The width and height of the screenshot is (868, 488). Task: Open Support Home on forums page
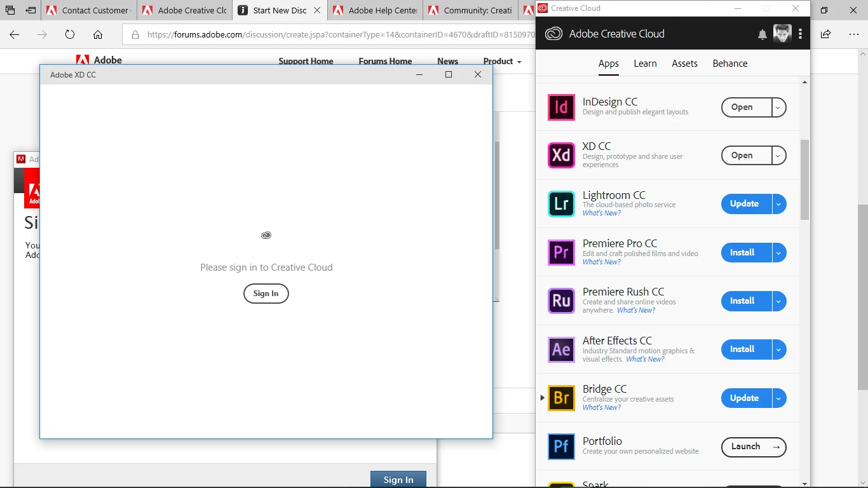pyautogui.click(x=306, y=62)
